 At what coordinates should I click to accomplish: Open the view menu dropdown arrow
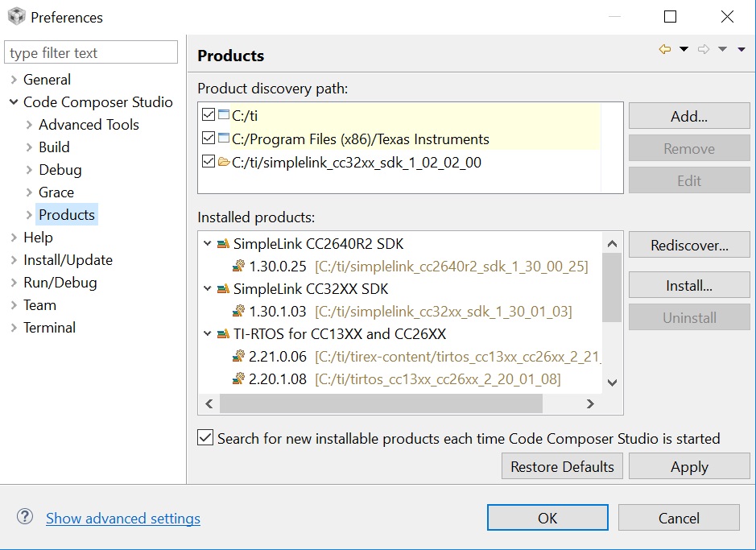click(742, 50)
